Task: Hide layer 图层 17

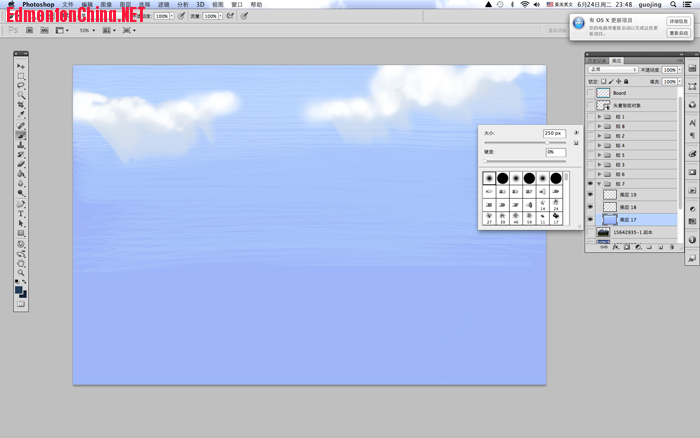Action: point(590,219)
